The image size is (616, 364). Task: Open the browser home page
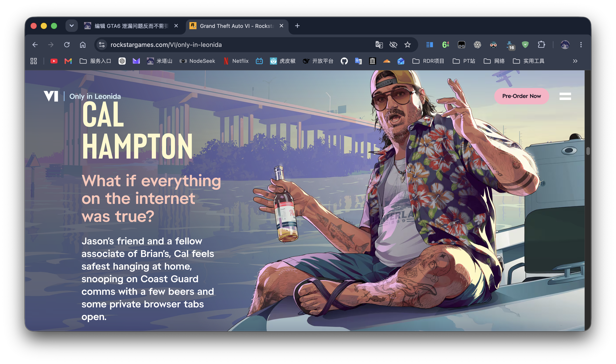coord(83,45)
